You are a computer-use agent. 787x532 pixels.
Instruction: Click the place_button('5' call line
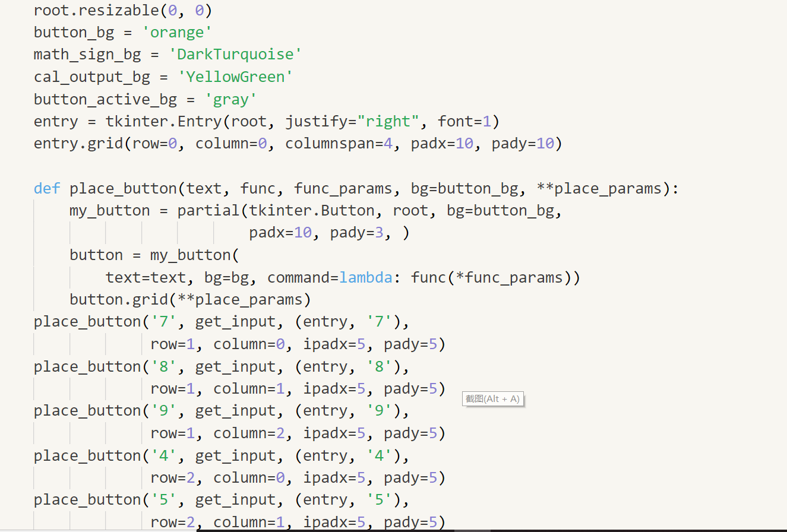[222, 500]
